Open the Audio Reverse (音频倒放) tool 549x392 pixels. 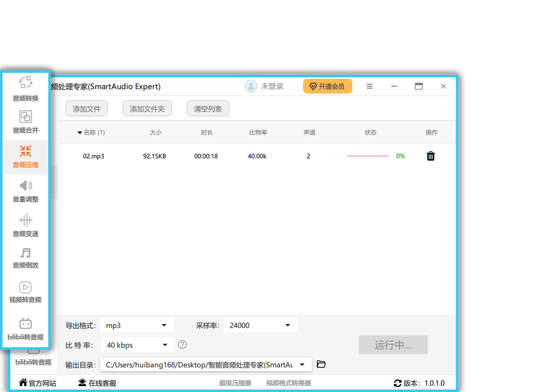26,258
